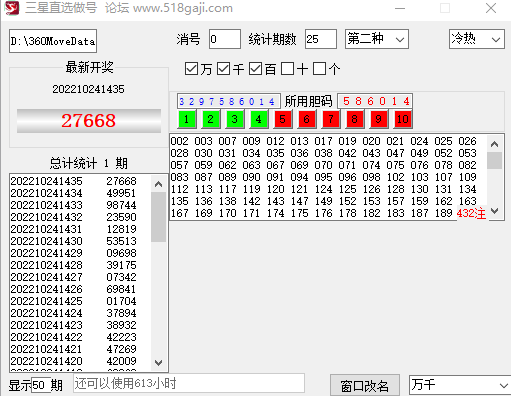This screenshot has width=511, height=396.
Task: Click the 最新开奖 issue number 202210241435
Action: [x=88, y=89]
